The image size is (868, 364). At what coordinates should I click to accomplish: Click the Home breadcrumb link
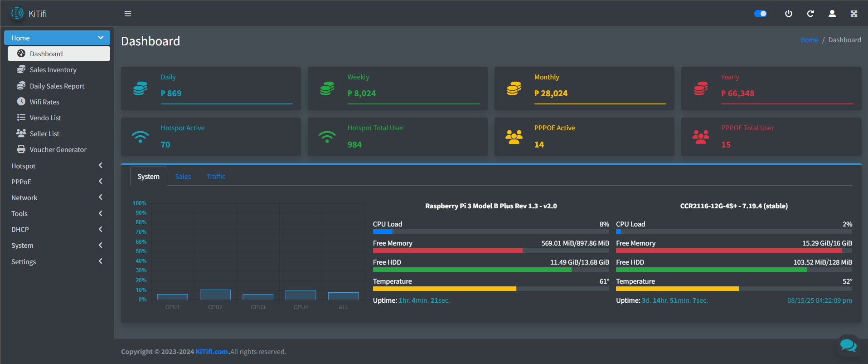[809, 40]
